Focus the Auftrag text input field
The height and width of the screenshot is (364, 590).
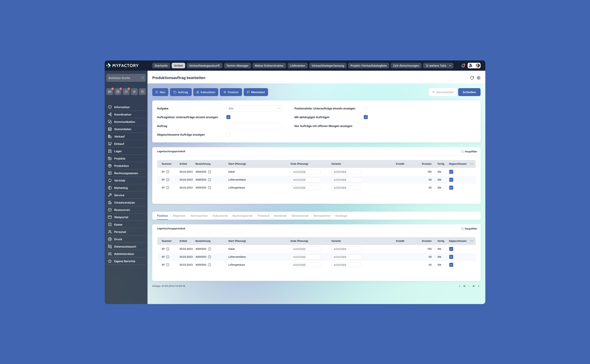coord(254,126)
